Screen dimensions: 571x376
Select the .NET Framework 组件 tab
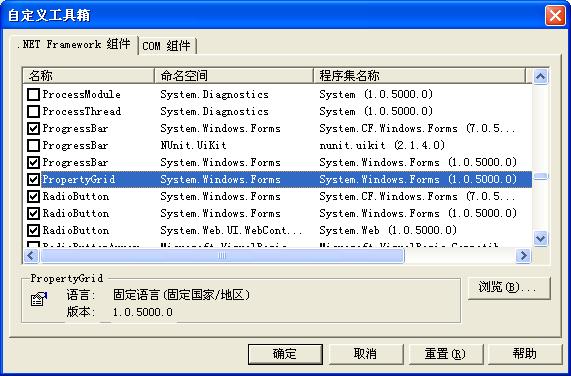pyautogui.click(x=74, y=44)
